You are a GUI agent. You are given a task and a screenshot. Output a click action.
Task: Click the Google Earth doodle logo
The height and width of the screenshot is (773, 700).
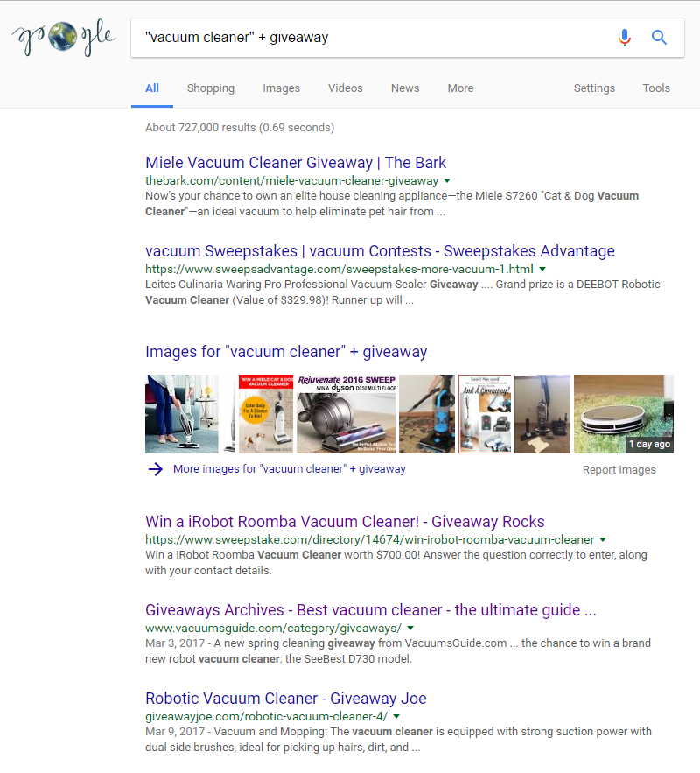tap(65, 37)
